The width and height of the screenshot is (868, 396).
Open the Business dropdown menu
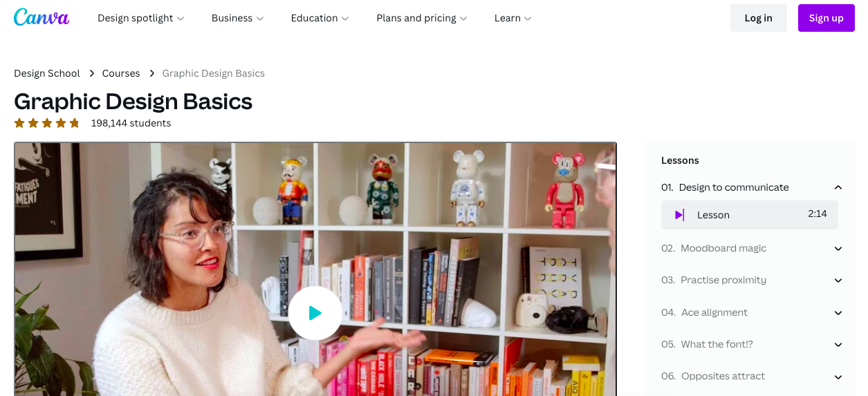pyautogui.click(x=238, y=18)
